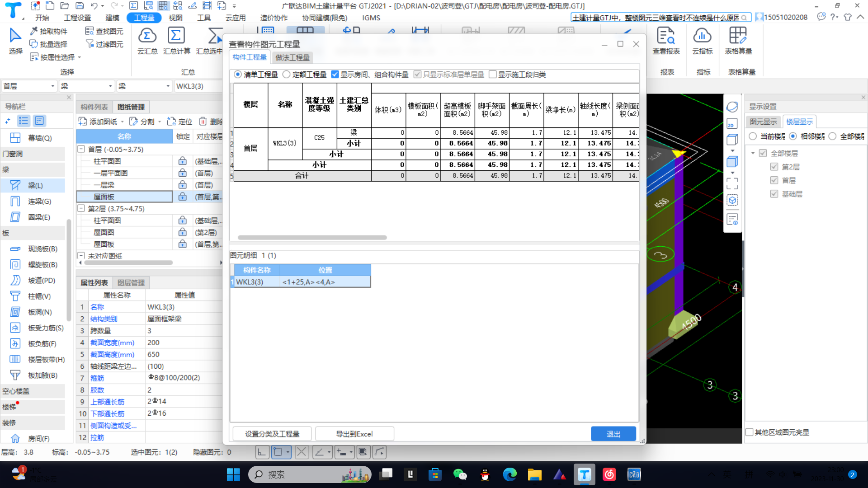Select 坡道(PD) component type

(33, 281)
